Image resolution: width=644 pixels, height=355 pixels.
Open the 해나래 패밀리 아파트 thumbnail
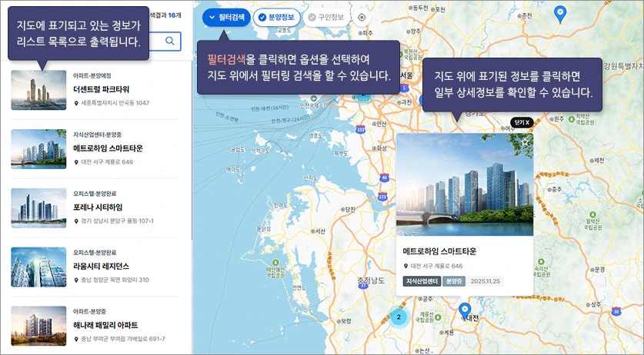[x=38, y=327]
